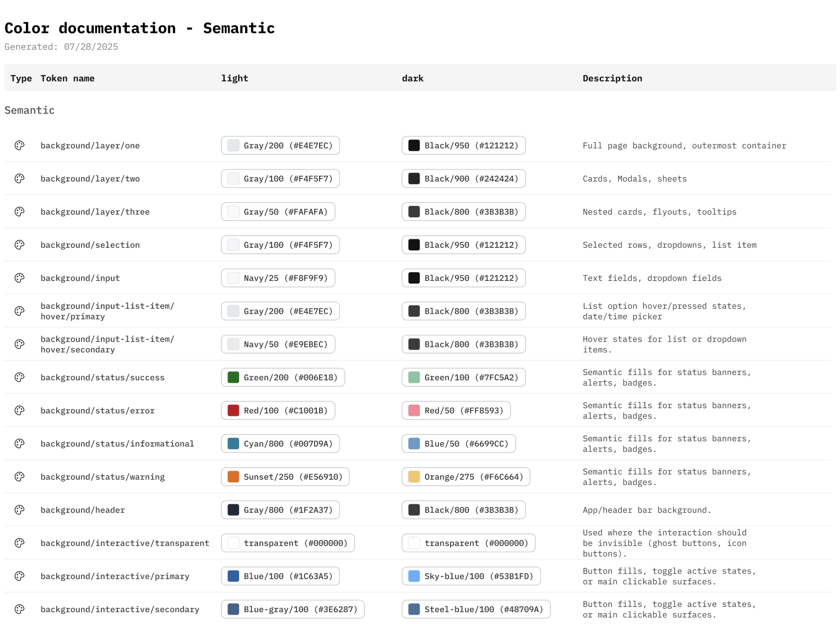Click the palette icon for background/status/warning
840x624 pixels.
(x=19, y=476)
